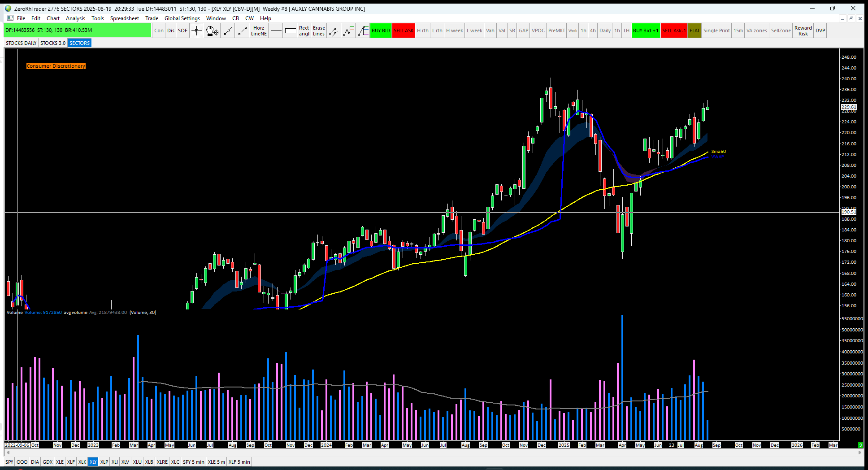868x470 pixels.
Task: Toggle the Vah study
Action: 490,30
